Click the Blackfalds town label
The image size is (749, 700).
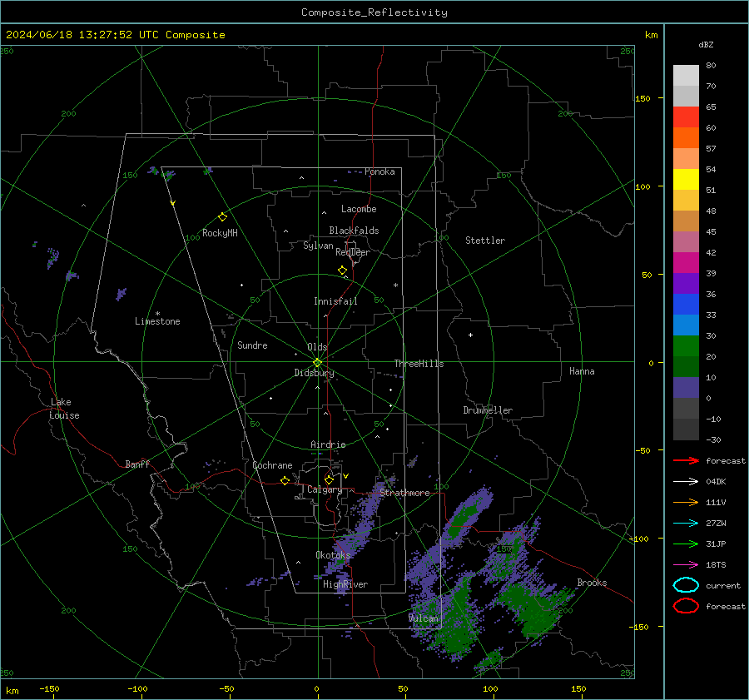coord(354,231)
